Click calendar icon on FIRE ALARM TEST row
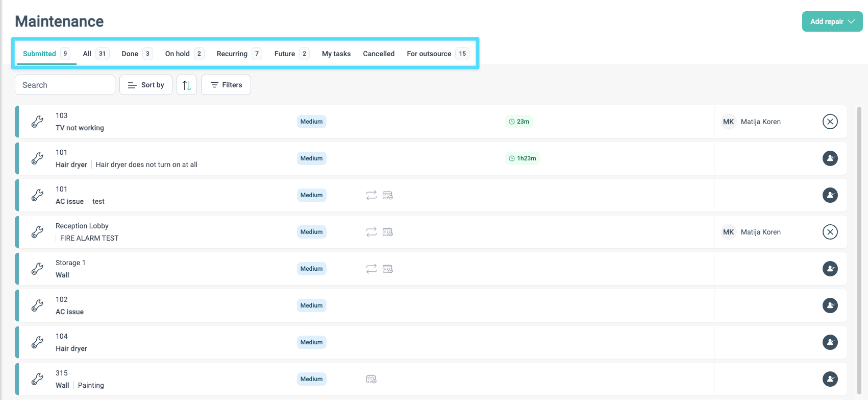 pos(388,232)
